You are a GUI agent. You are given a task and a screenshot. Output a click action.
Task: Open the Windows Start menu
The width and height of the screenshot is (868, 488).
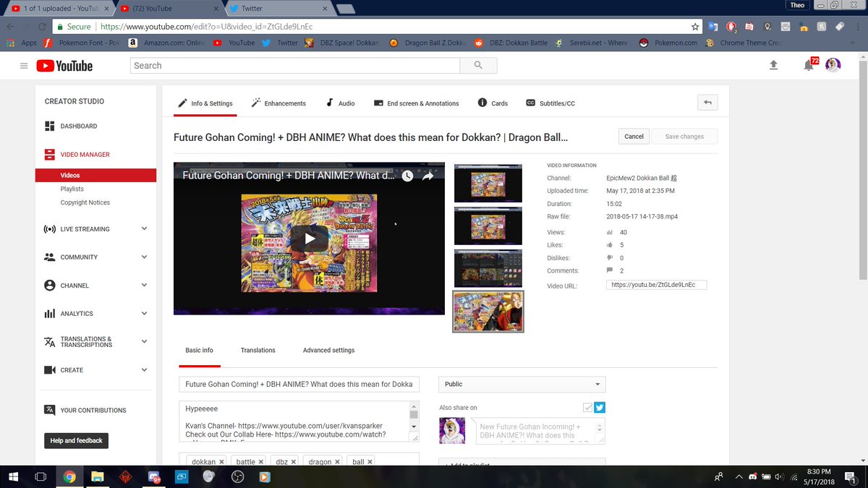13,476
